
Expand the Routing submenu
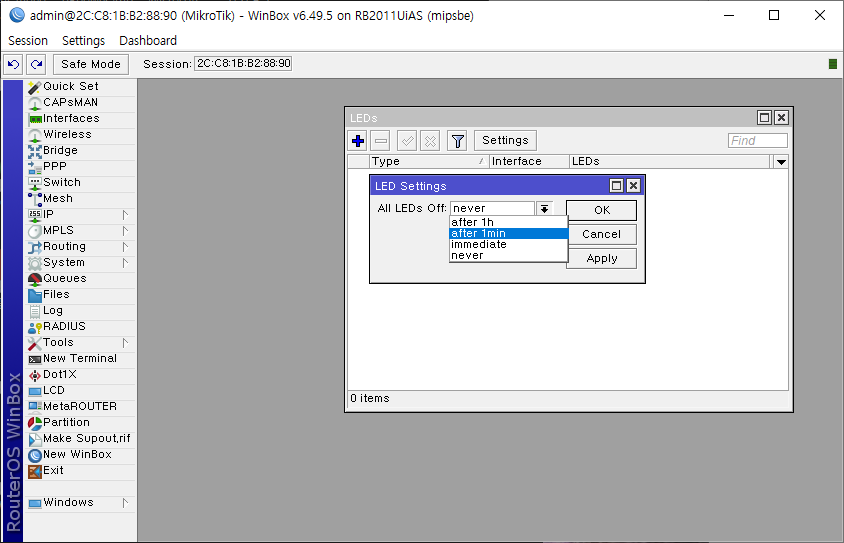pyautogui.click(x=125, y=247)
